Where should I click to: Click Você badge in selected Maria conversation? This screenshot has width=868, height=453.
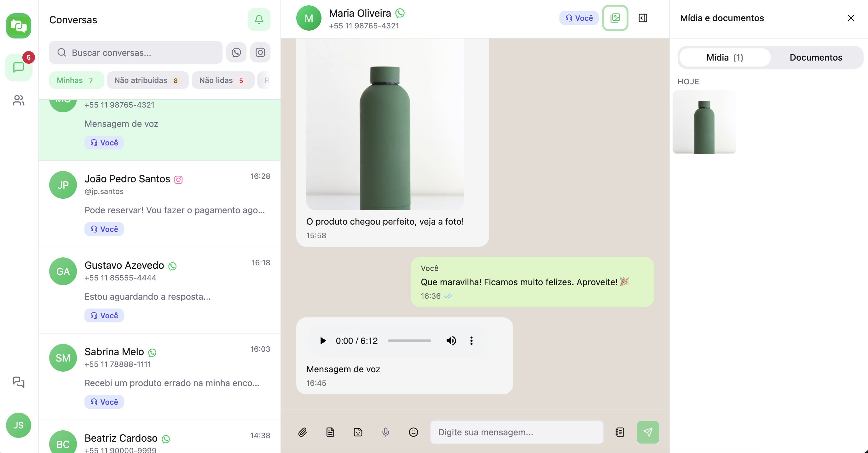pyautogui.click(x=104, y=143)
